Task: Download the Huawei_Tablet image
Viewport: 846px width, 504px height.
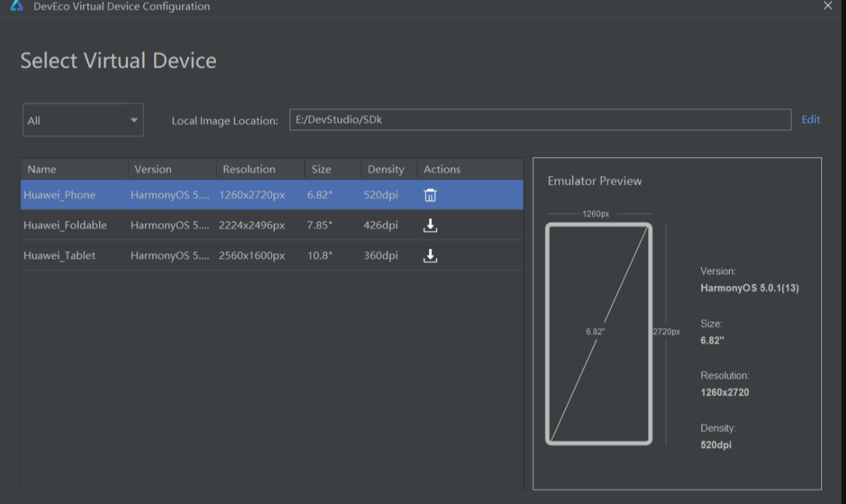Action: (430, 255)
